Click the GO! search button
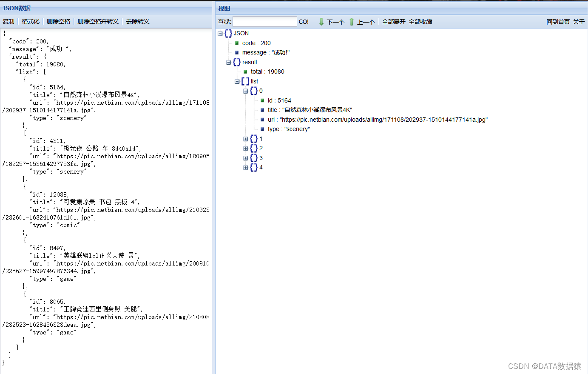The height and width of the screenshot is (374, 588). click(x=304, y=21)
